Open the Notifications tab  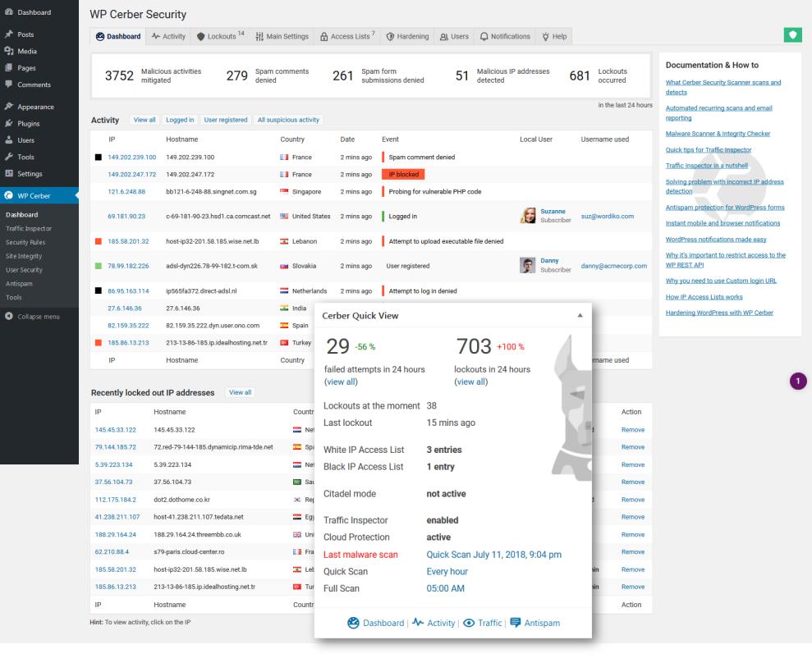pos(505,36)
